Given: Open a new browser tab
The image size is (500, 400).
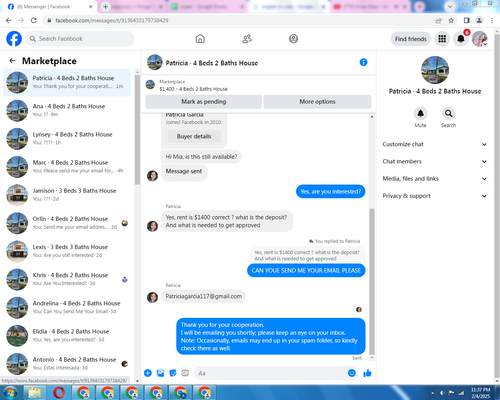Looking at the screenshot, I should [105, 6].
